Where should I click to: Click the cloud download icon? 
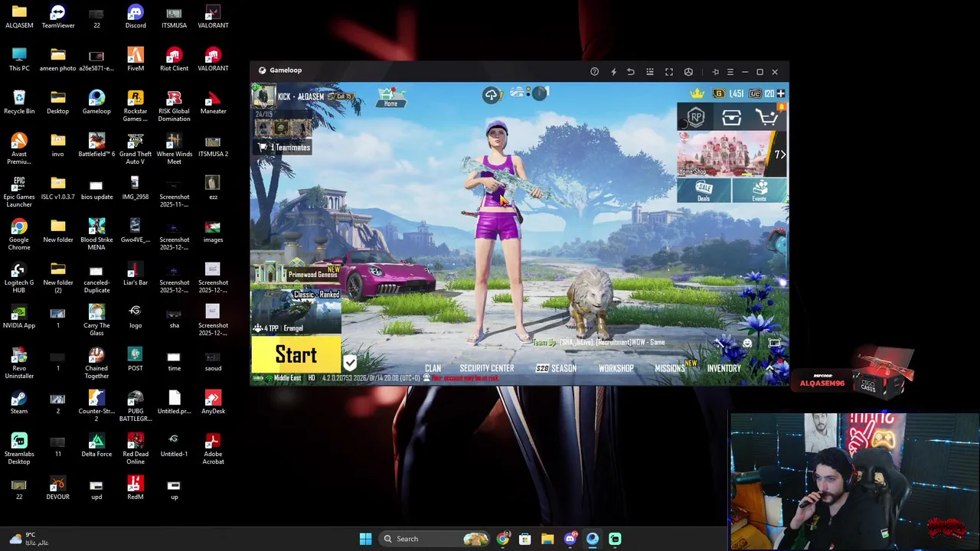pos(492,95)
